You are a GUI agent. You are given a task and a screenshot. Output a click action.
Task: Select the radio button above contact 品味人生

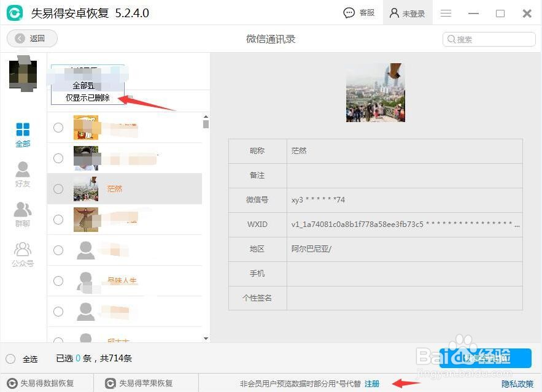[58, 250]
